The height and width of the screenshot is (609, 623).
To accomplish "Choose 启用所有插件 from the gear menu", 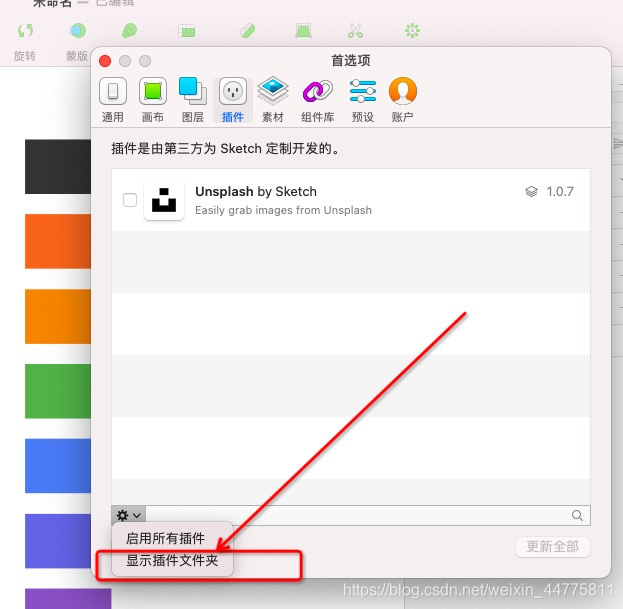I will point(165,539).
